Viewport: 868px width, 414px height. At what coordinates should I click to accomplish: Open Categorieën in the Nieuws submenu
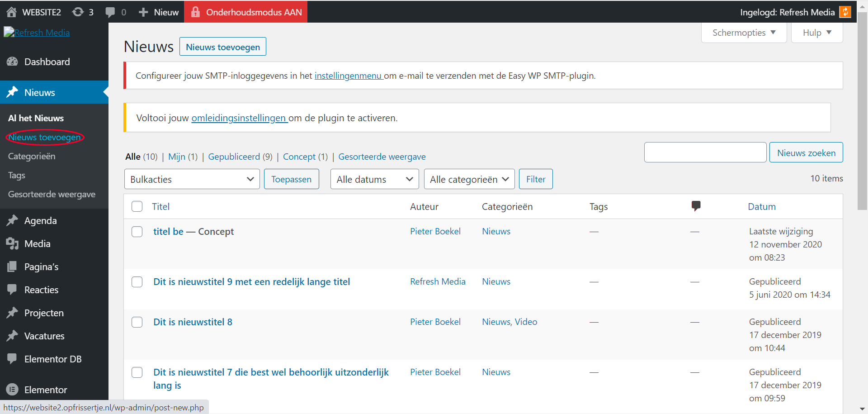32,156
